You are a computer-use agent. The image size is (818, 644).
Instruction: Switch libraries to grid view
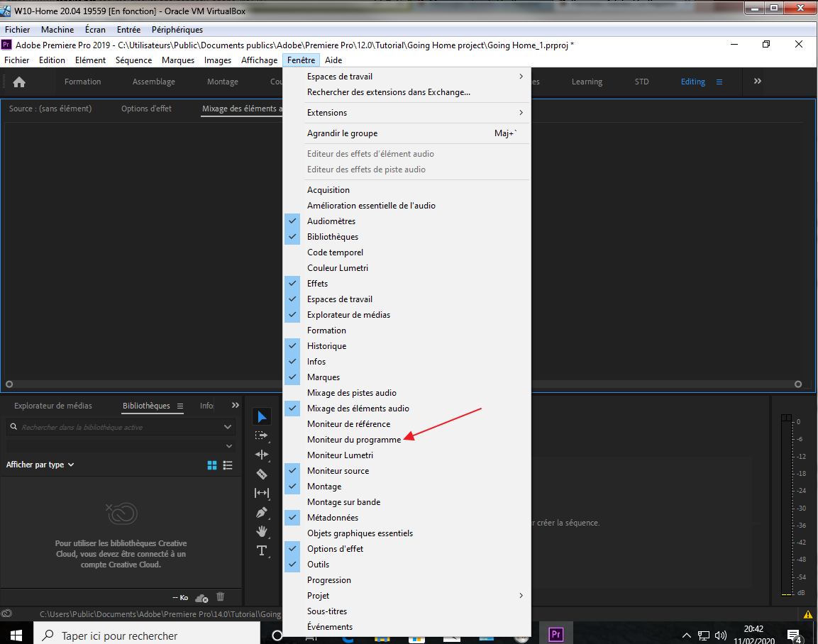click(x=212, y=465)
